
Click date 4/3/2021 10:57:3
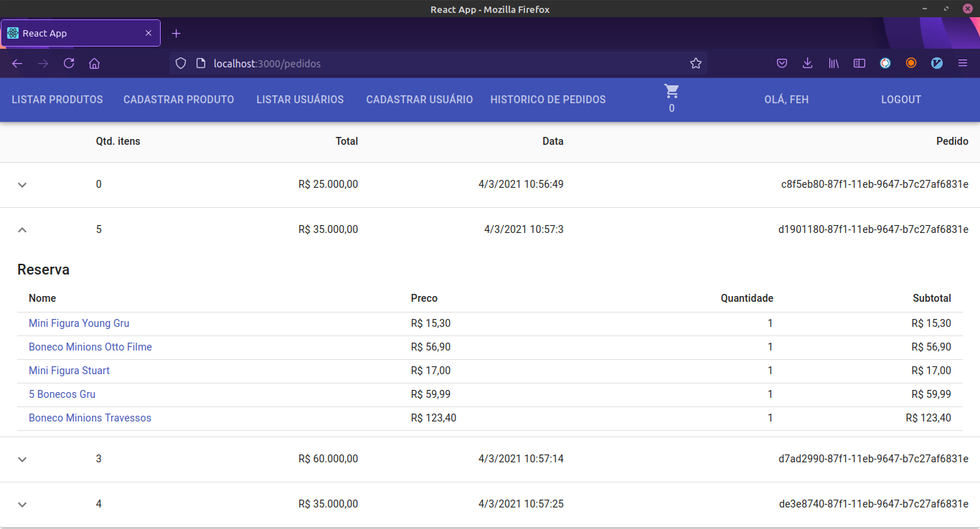(524, 229)
